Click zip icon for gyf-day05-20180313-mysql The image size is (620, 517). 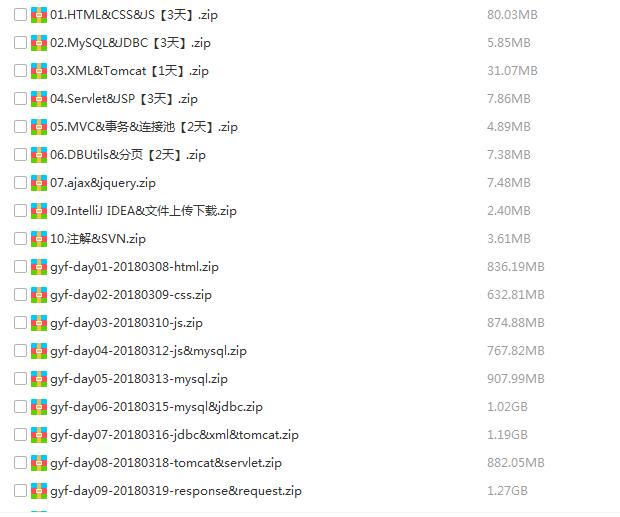(x=39, y=379)
